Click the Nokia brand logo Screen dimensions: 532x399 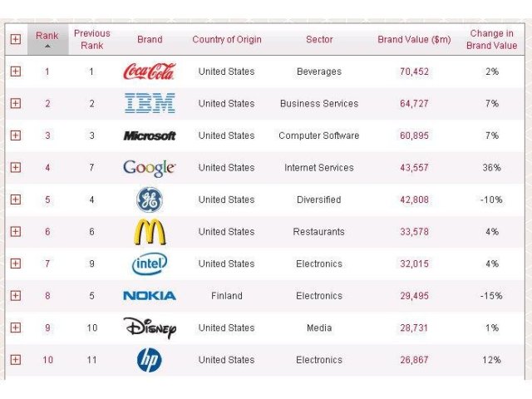click(x=150, y=296)
